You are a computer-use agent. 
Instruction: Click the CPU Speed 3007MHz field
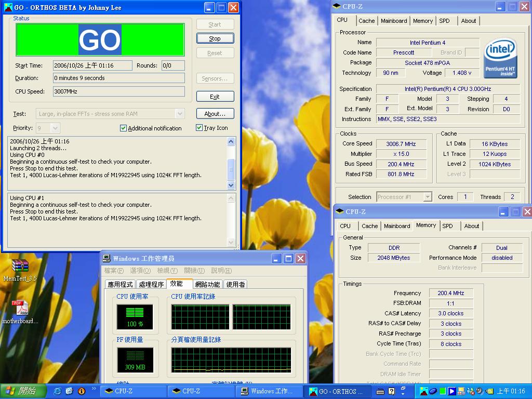(x=119, y=91)
